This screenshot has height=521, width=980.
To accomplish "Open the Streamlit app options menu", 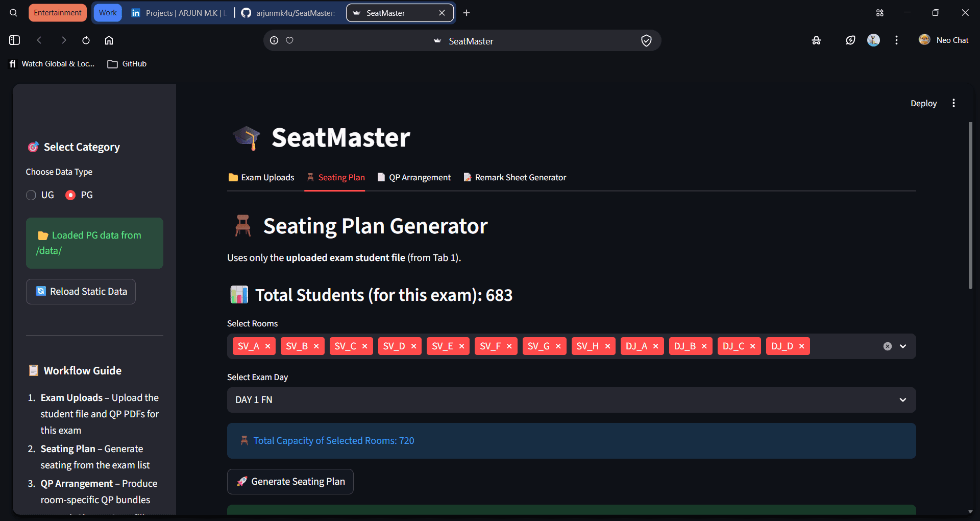I will point(953,103).
